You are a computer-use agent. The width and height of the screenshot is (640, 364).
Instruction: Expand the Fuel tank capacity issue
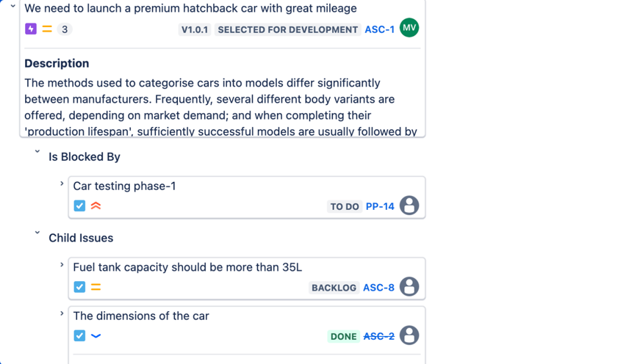pos(62,265)
